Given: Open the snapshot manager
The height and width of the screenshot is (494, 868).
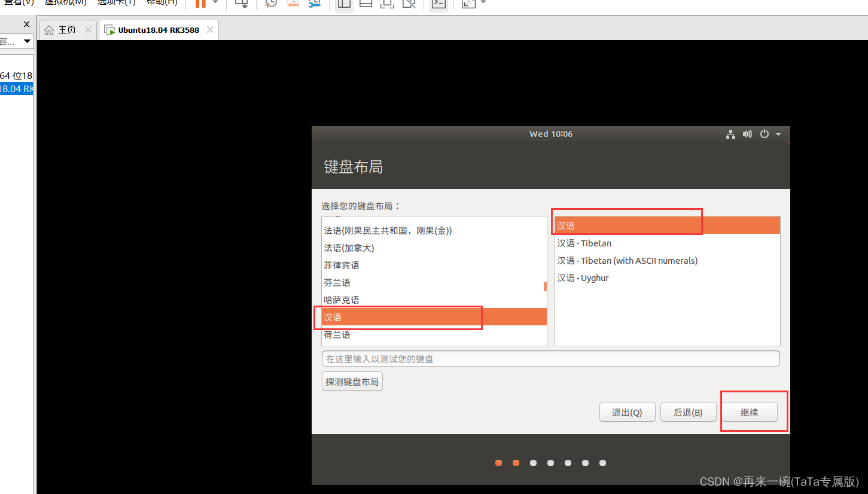Looking at the screenshot, I should click(x=314, y=4).
